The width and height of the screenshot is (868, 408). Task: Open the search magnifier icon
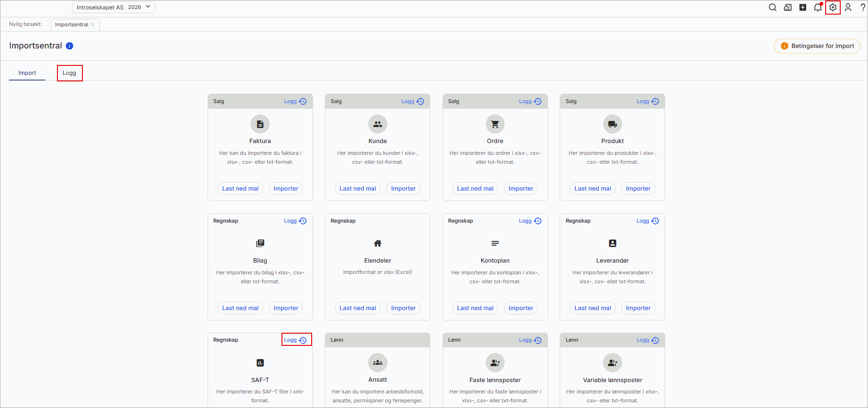pyautogui.click(x=772, y=8)
